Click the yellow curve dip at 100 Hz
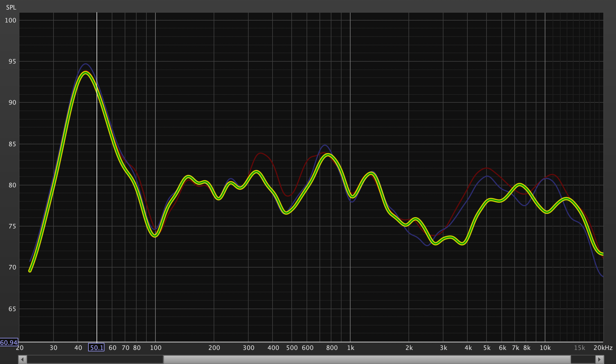 pos(155,235)
